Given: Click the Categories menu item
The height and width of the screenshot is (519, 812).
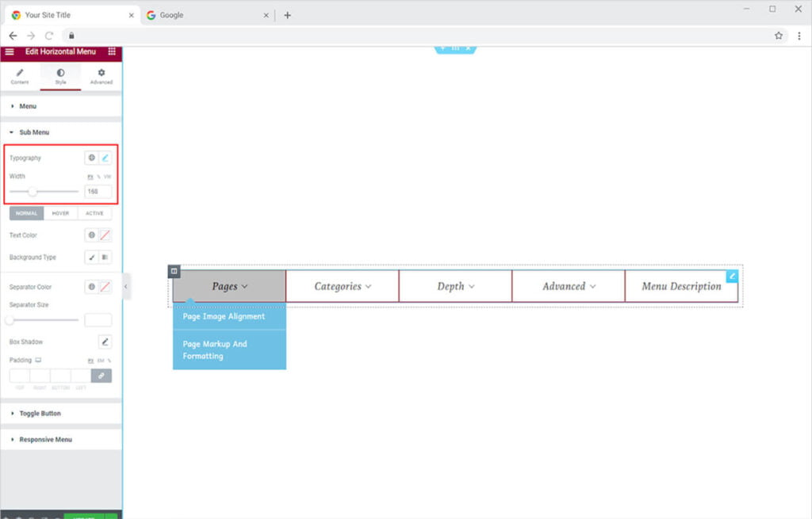Looking at the screenshot, I should [x=342, y=287].
